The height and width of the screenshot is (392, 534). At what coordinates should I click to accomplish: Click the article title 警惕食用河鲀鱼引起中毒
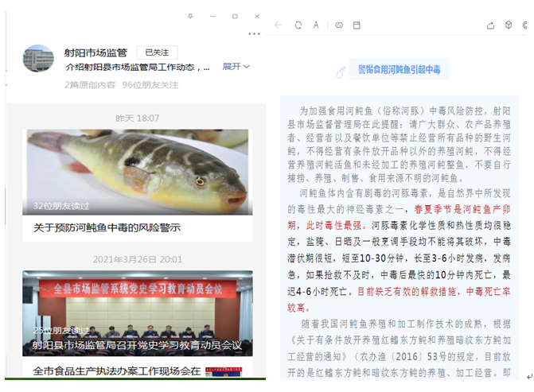click(x=399, y=70)
